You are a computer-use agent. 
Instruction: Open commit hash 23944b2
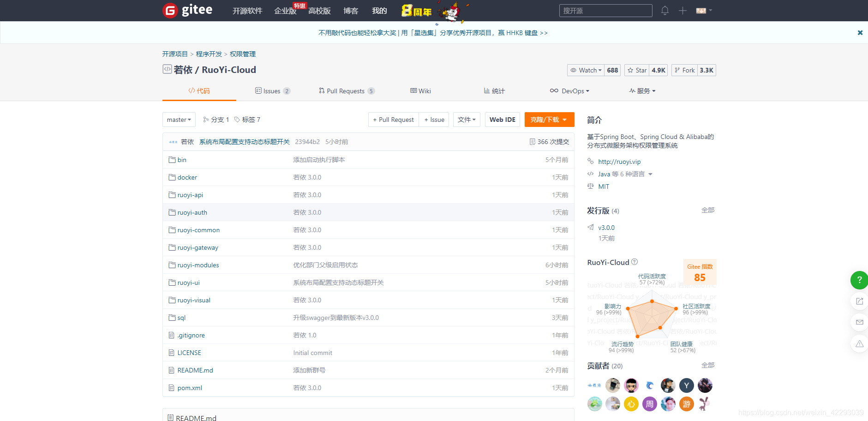tap(307, 142)
